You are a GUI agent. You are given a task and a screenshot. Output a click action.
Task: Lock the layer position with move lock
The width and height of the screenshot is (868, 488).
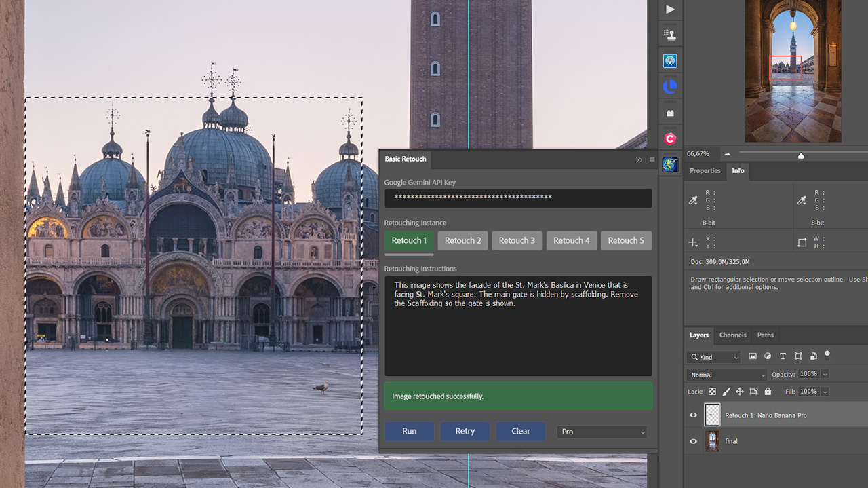739,392
